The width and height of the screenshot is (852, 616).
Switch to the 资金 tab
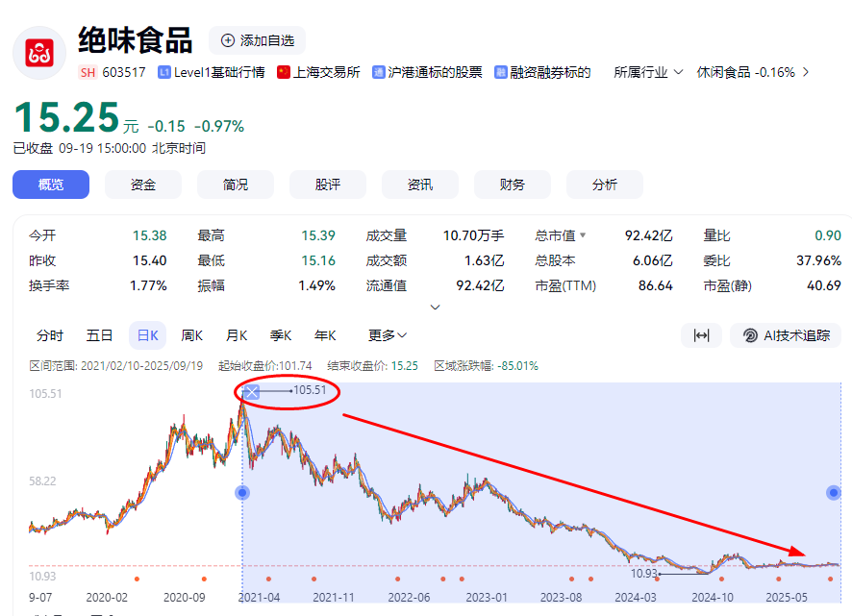pos(143,185)
